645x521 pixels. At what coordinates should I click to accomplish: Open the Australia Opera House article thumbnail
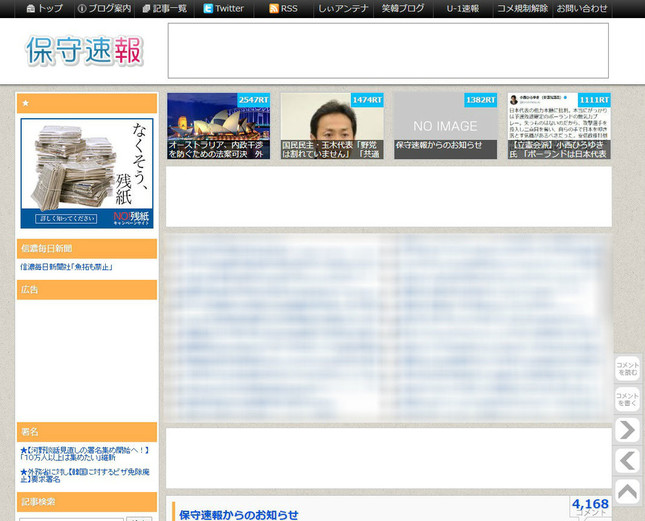point(218,126)
